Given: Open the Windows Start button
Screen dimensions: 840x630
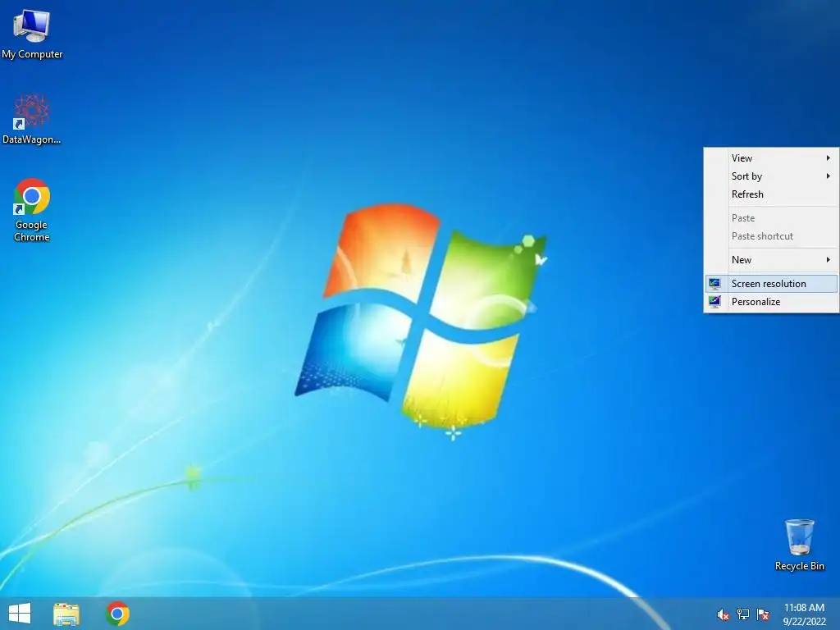Looking at the screenshot, I should coord(20,614).
